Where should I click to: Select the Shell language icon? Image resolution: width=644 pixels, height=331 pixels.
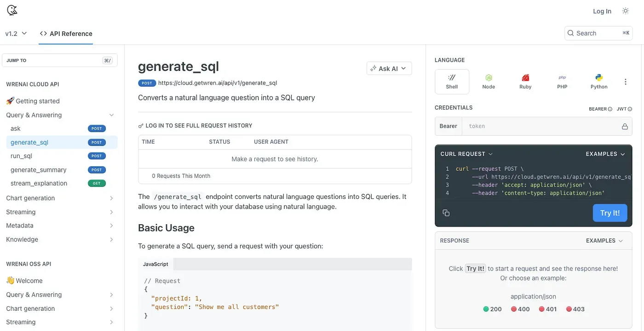point(452,81)
